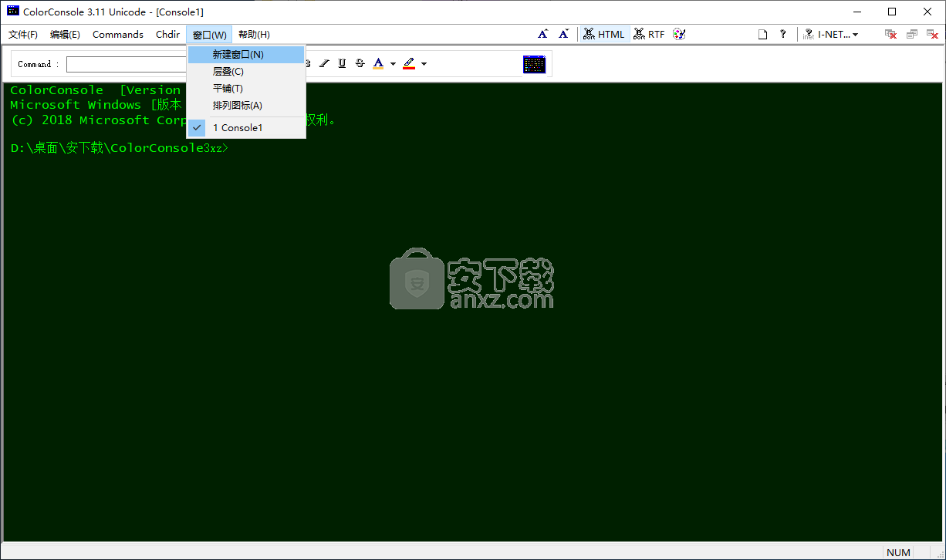Image resolution: width=946 pixels, height=560 pixels.
Task: Select the checked 1 Console1 window entry
Action: pos(246,128)
